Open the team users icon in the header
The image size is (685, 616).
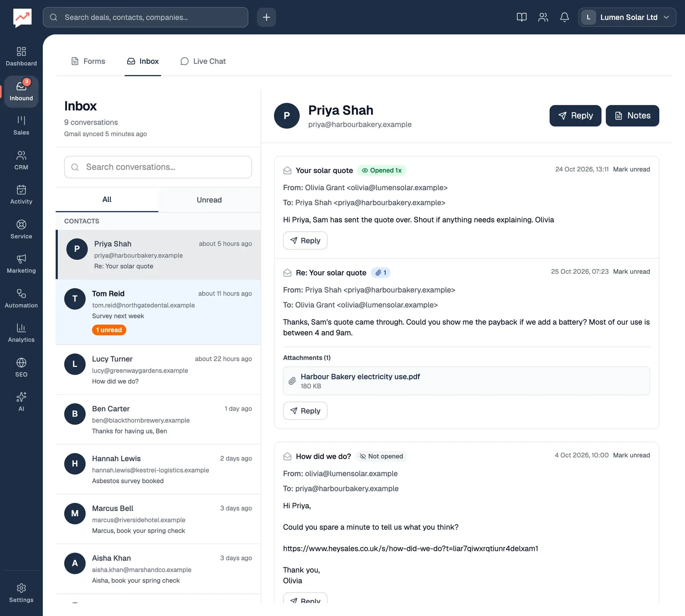[543, 17]
